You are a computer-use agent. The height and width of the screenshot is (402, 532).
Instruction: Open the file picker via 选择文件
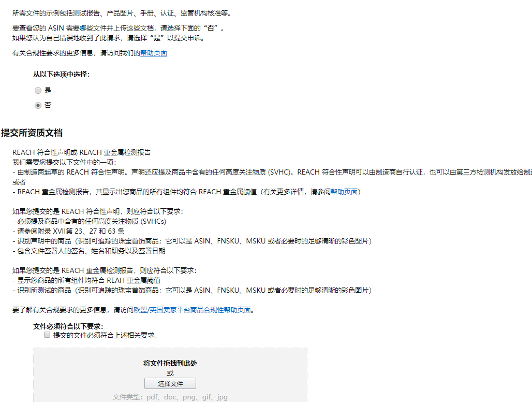pos(170,383)
